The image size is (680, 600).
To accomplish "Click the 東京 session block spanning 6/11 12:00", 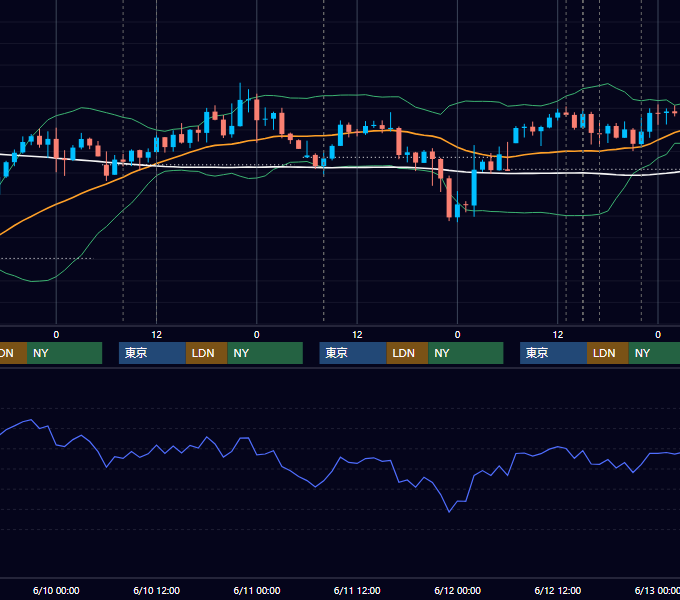I will pyautogui.click(x=353, y=353).
